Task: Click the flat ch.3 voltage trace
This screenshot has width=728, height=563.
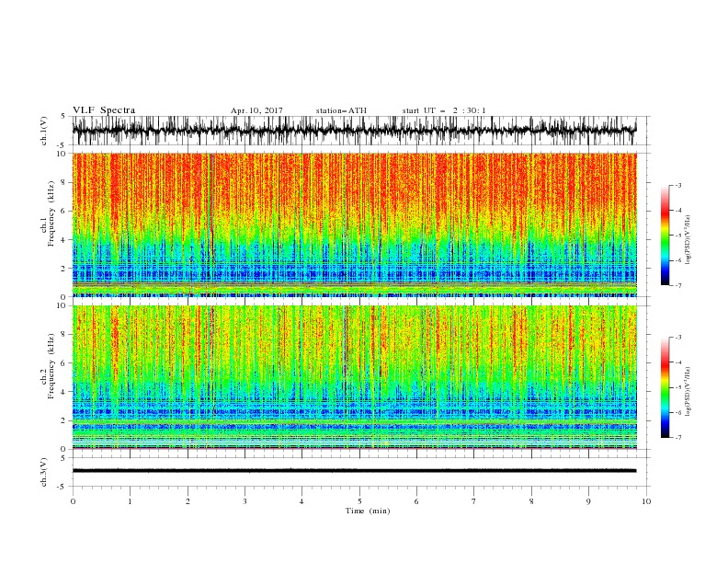Action: (354, 471)
